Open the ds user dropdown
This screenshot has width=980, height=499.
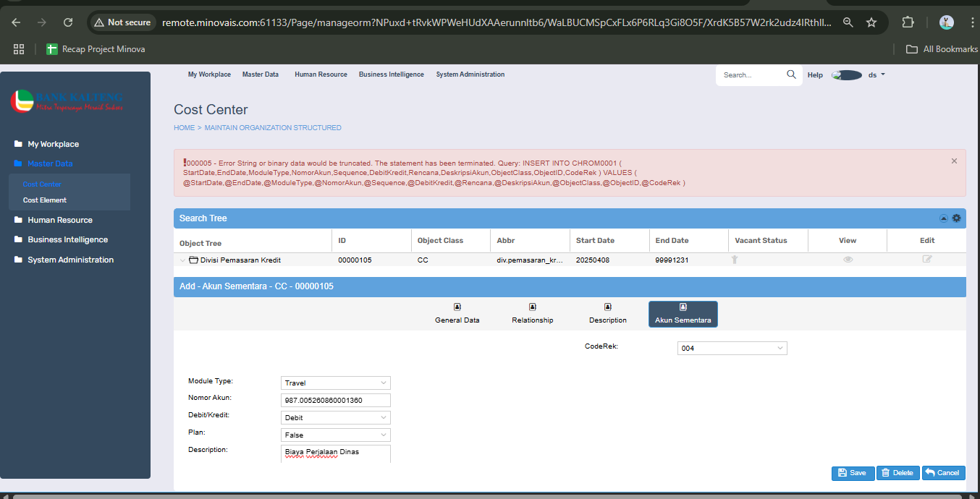(876, 74)
